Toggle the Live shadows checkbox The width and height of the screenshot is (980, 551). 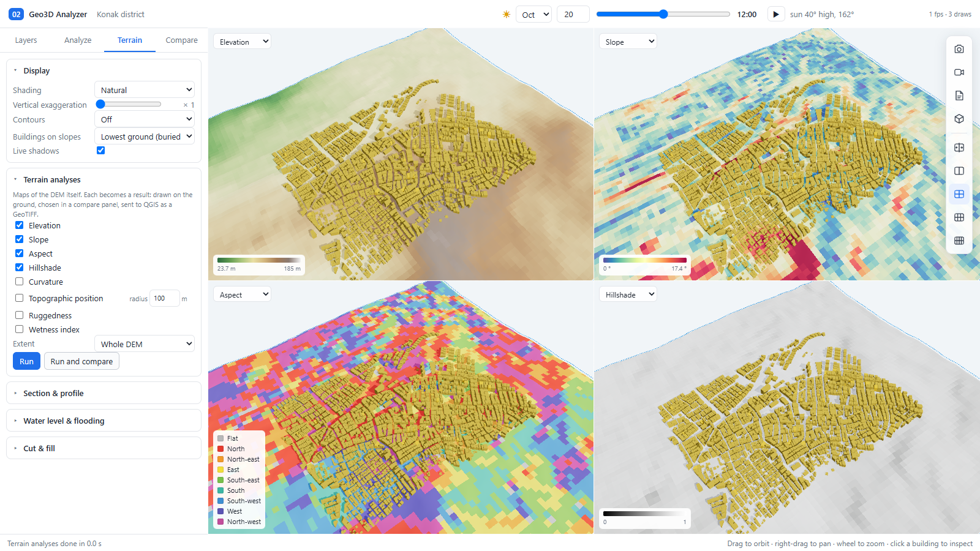click(x=101, y=151)
